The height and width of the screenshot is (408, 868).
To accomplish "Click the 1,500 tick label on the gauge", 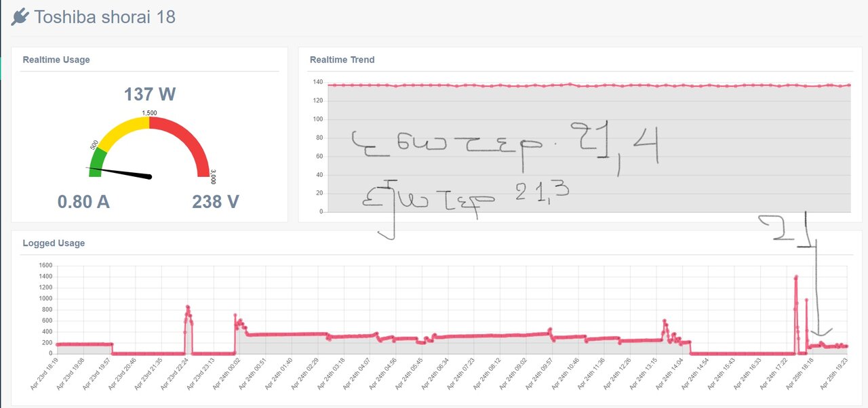I will pyautogui.click(x=149, y=113).
